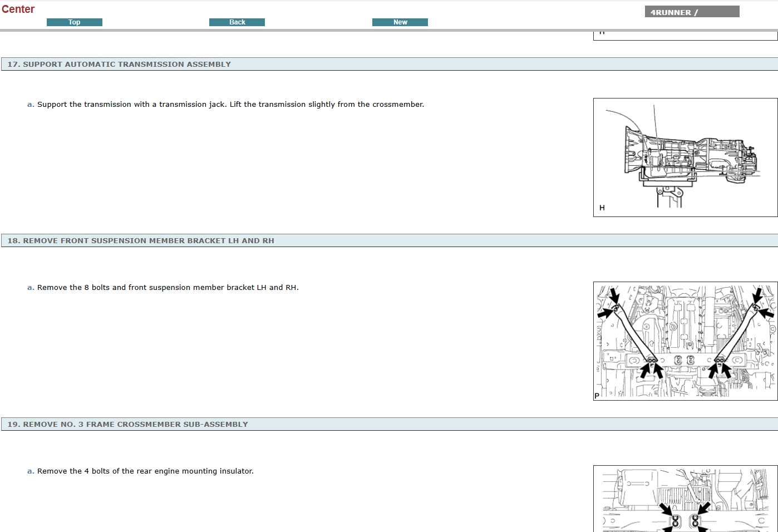Click the H label in transmission illustration

click(x=602, y=208)
